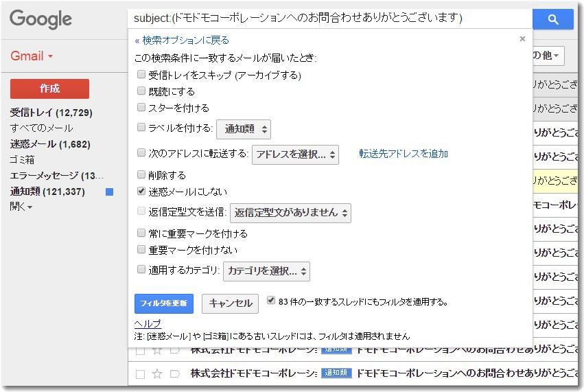Toggle スターを付ける checkbox
The width and height of the screenshot is (584, 392).
point(141,107)
